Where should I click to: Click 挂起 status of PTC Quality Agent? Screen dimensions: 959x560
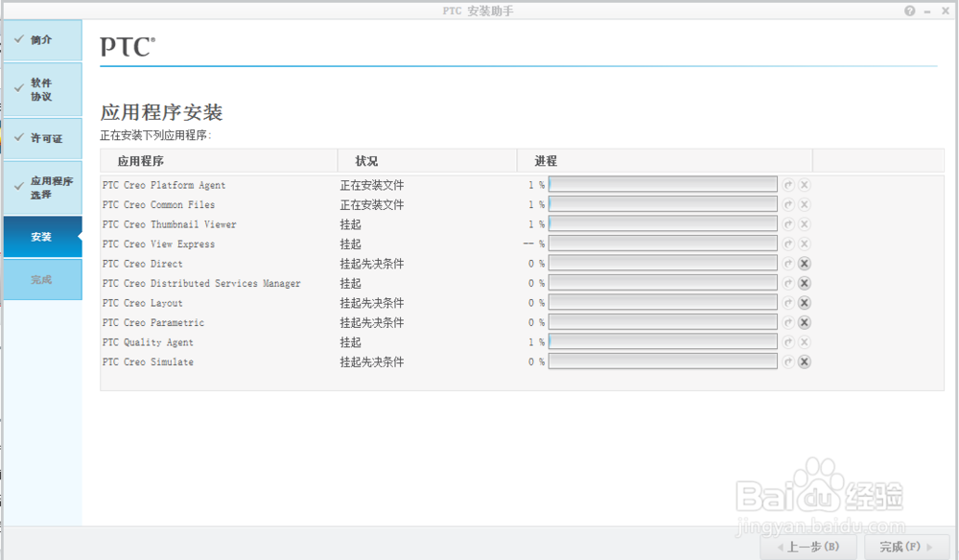[350, 342]
